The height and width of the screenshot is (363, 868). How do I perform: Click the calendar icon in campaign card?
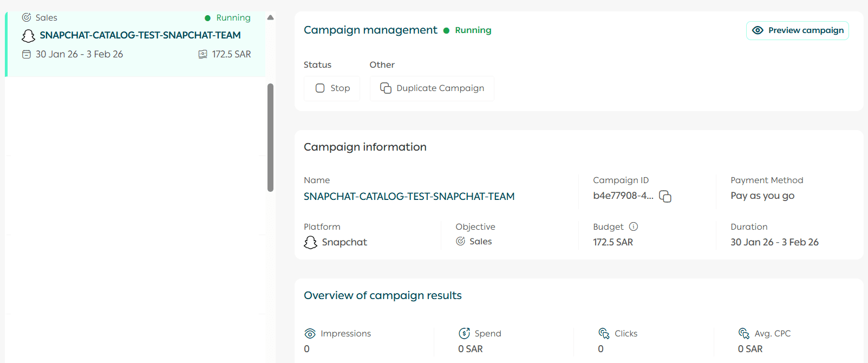click(x=27, y=54)
